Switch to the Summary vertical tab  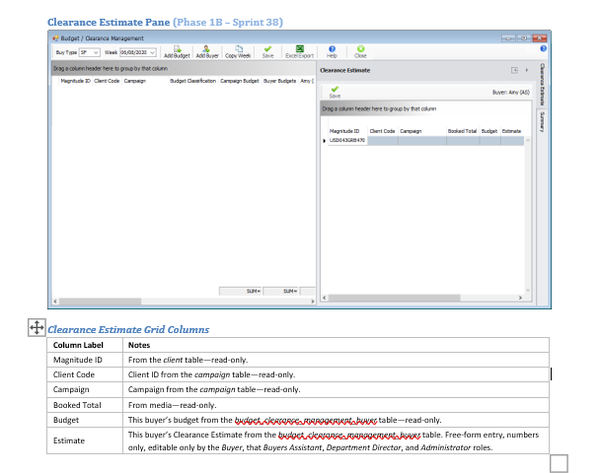tap(541, 121)
